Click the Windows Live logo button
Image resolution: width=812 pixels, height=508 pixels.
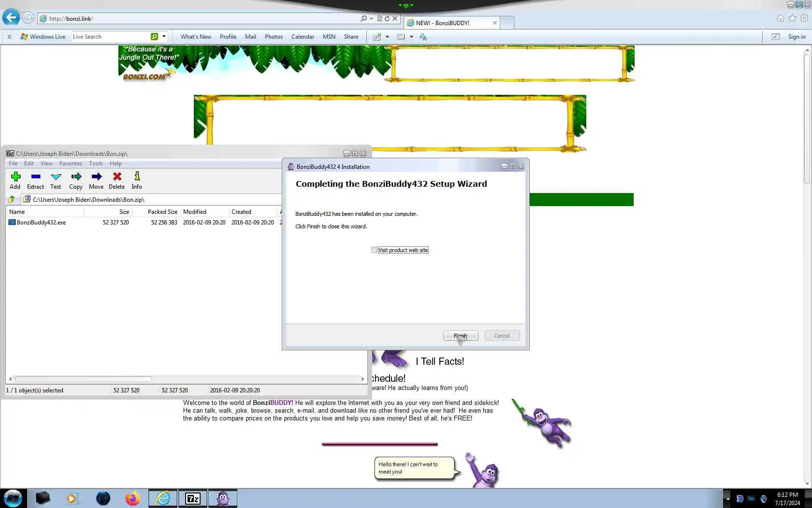(43, 37)
